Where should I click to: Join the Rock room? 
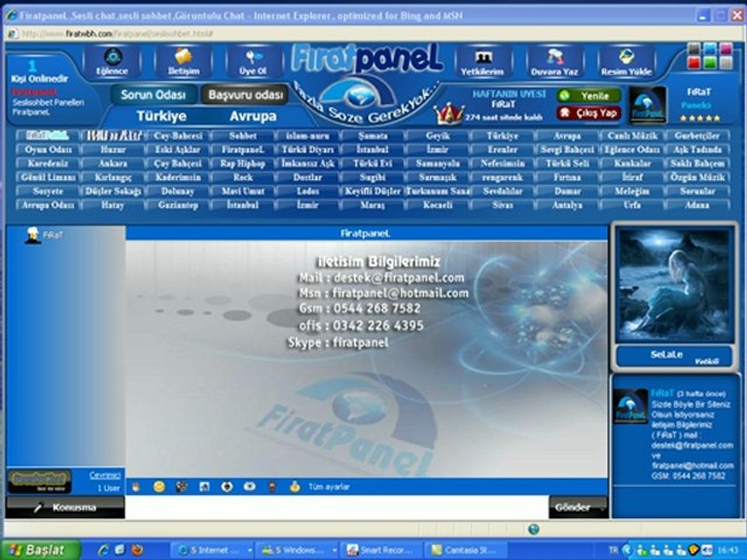pyautogui.click(x=243, y=177)
